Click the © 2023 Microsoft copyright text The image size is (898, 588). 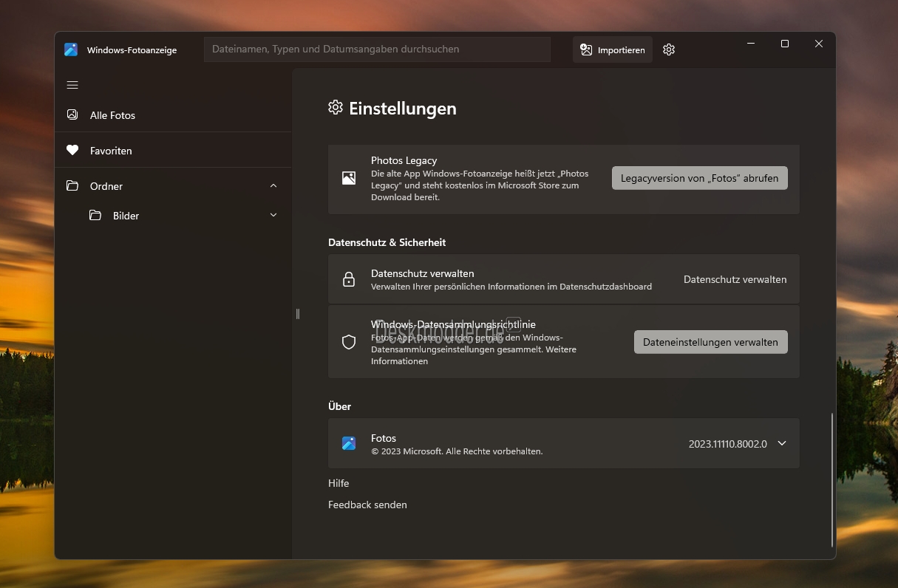(457, 451)
